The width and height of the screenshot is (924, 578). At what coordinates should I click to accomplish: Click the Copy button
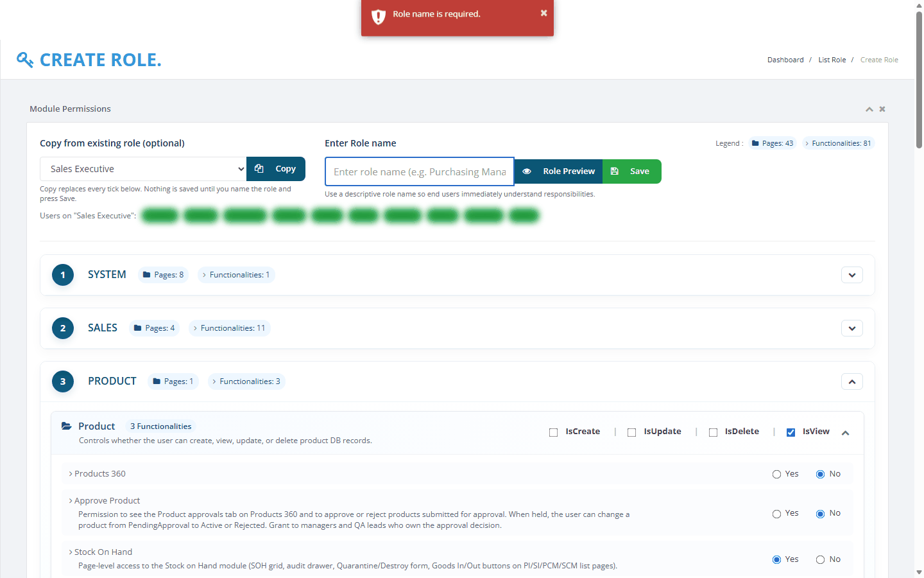pos(276,169)
